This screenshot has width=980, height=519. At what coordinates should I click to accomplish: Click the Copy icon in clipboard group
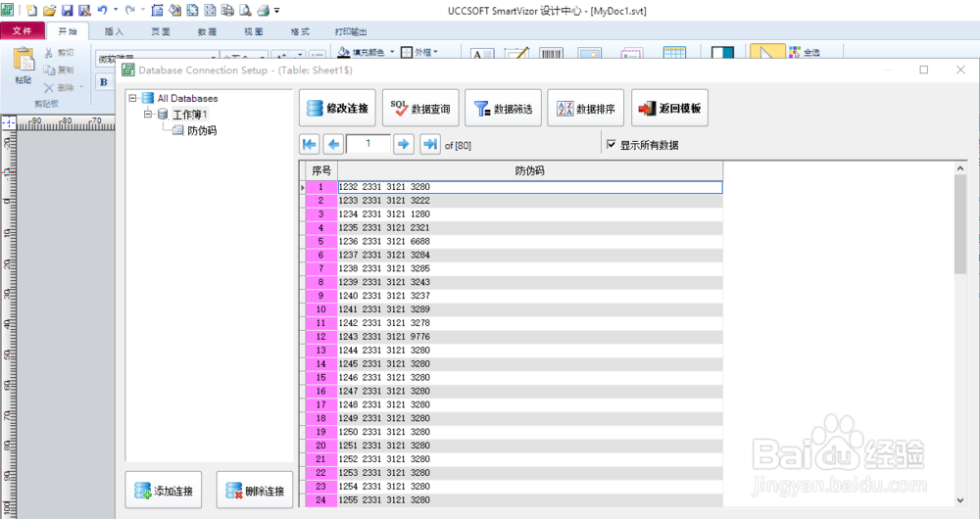(49, 70)
